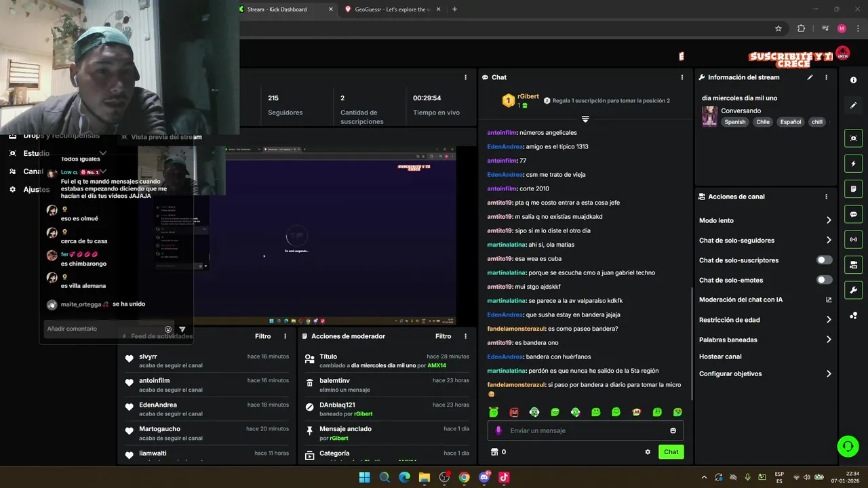Open chat settings gear icon
This screenshot has width=868, height=488.
click(648, 452)
